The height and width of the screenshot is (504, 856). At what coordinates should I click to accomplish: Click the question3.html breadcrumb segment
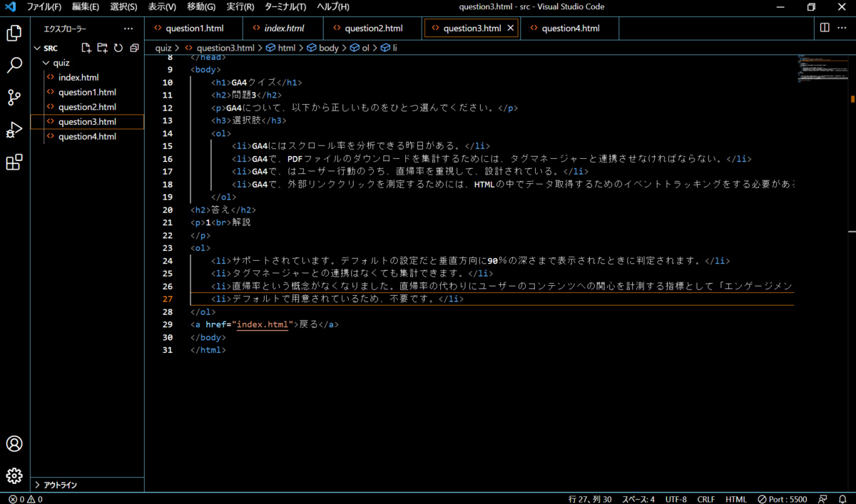click(x=220, y=48)
